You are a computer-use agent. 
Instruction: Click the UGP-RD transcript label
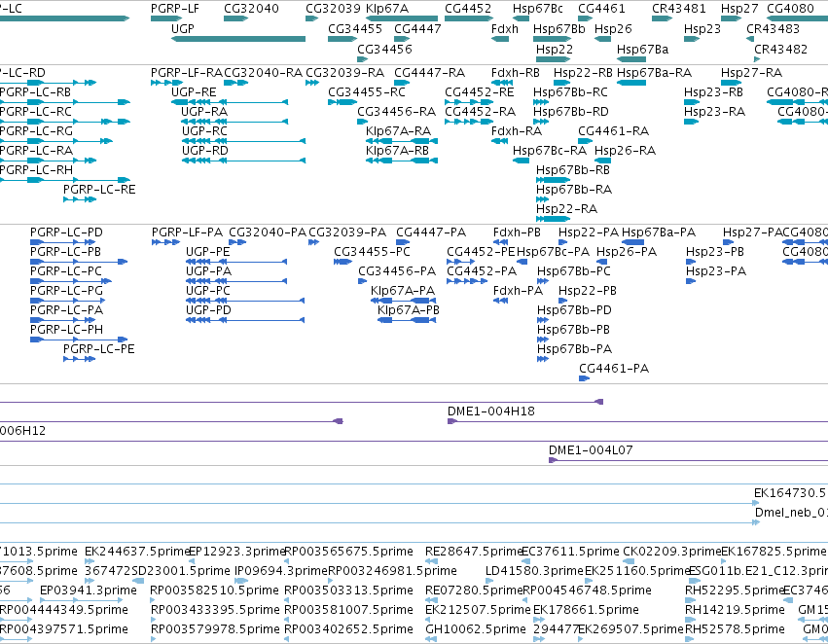point(205,151)
